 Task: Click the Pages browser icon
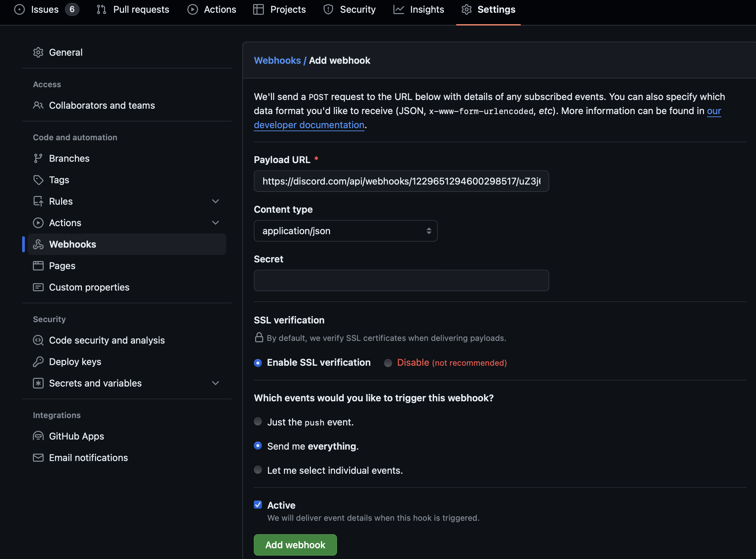click(38, 266)
